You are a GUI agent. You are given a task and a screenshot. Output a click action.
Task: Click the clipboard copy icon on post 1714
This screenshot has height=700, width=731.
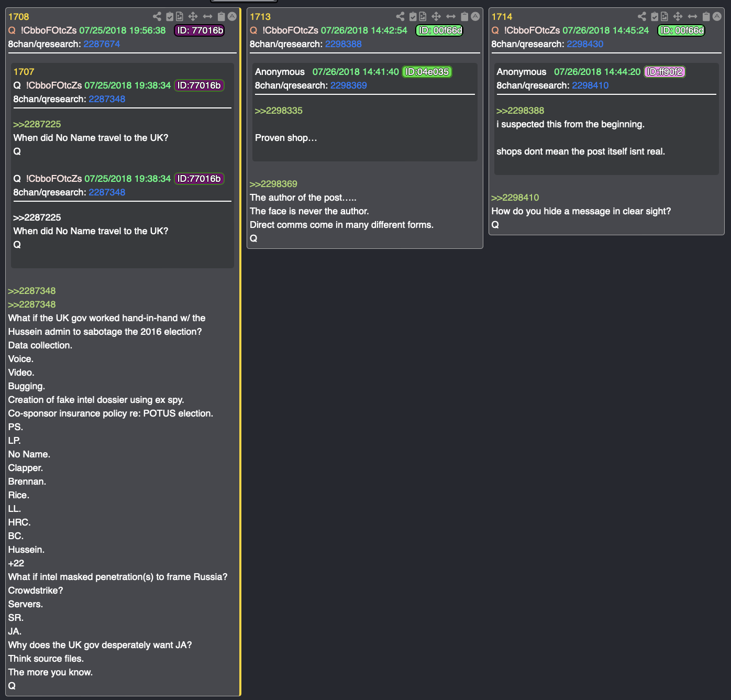click(x=706, y=17)
